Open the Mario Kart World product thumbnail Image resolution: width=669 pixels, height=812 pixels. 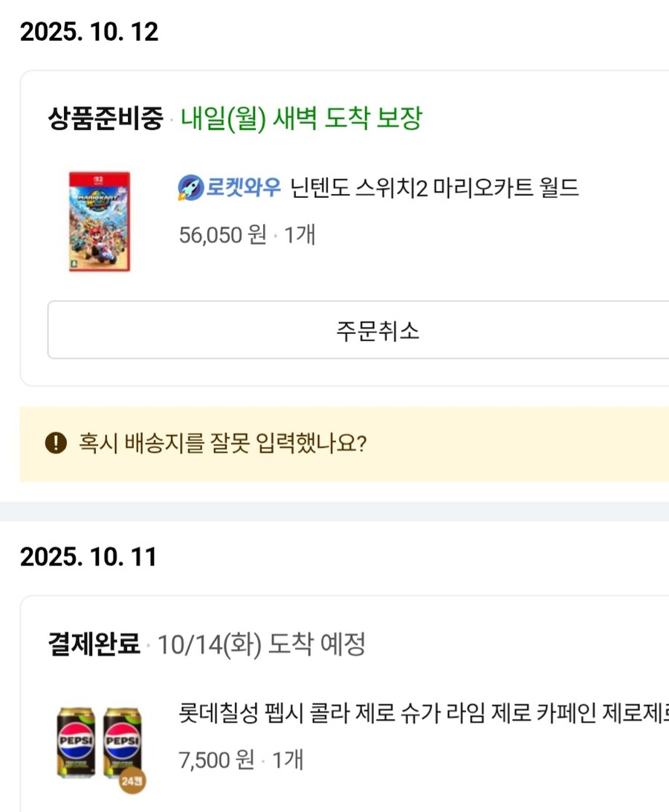[x=99, y=222]
